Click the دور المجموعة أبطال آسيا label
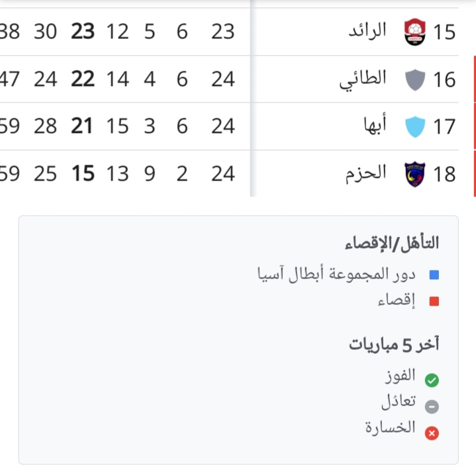Image resolution: width=476 pixels, height=469 pixels. [336, 274]
